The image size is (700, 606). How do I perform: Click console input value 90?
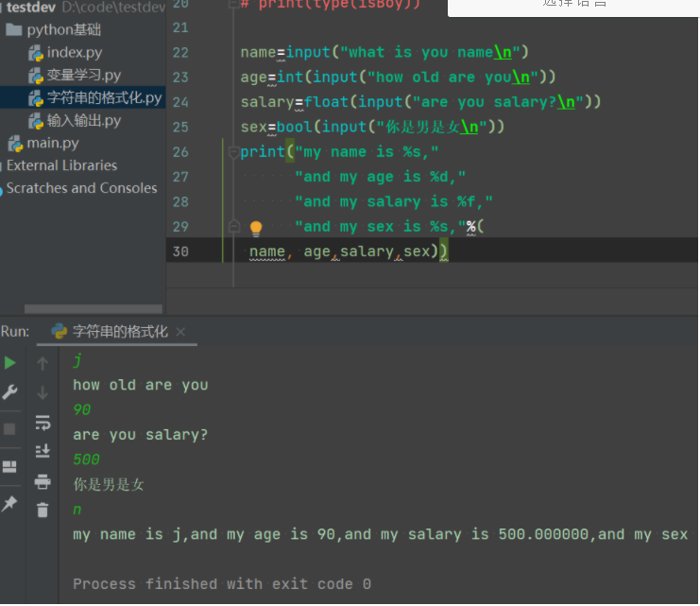point(81,409)
